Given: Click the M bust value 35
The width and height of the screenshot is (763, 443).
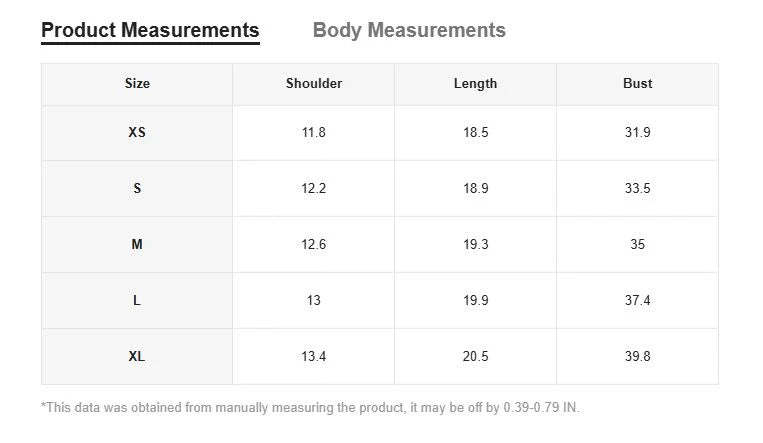Looking at the screenshot, I should 637,244.
